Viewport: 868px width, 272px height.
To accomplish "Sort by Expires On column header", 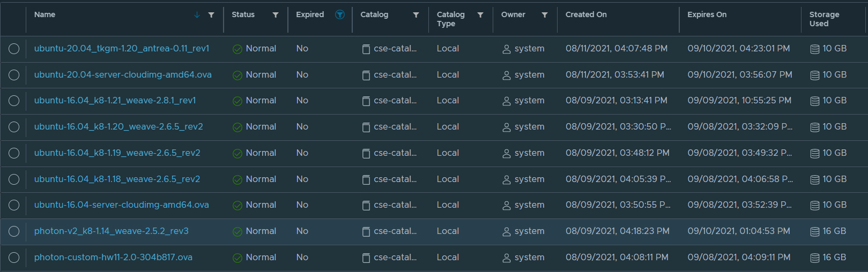I will 707,15.
